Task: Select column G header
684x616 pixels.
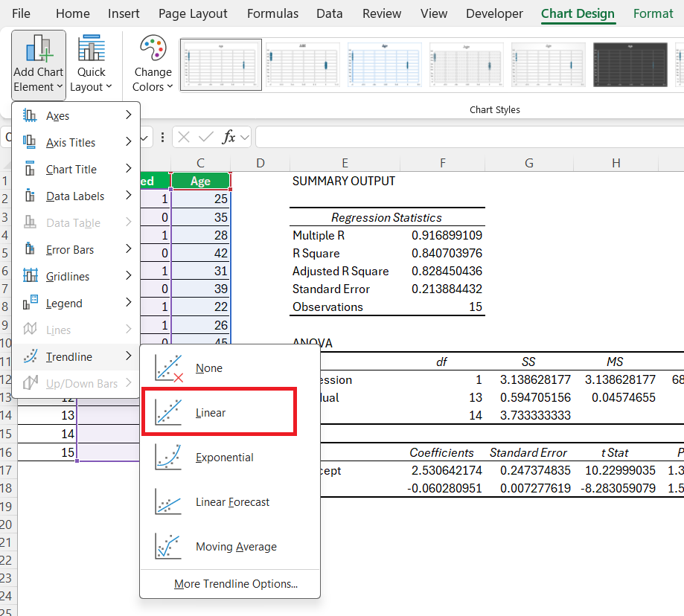Action: 528,163
